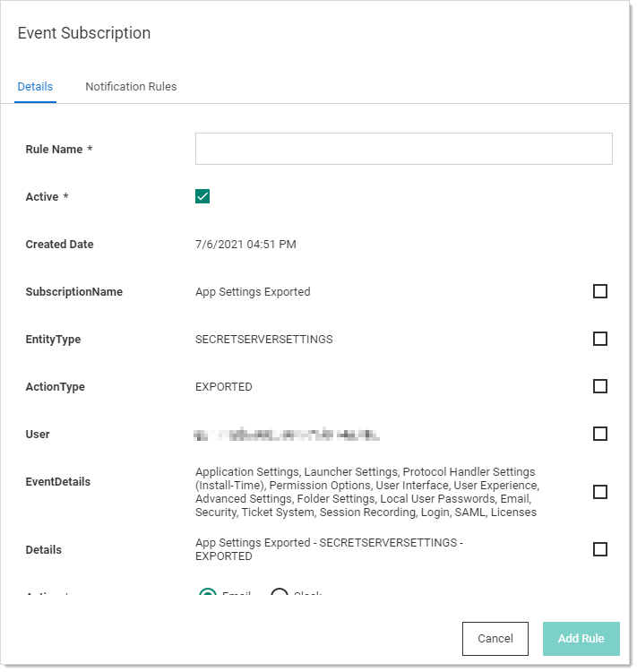Uncheck the Active checkbox
The width and height of the screenshot is (637, 672).
[x=202, y=196]
